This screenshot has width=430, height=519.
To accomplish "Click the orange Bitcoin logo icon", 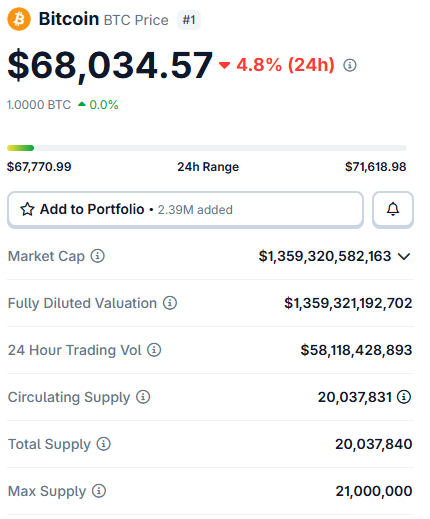I will pos(19,19).
